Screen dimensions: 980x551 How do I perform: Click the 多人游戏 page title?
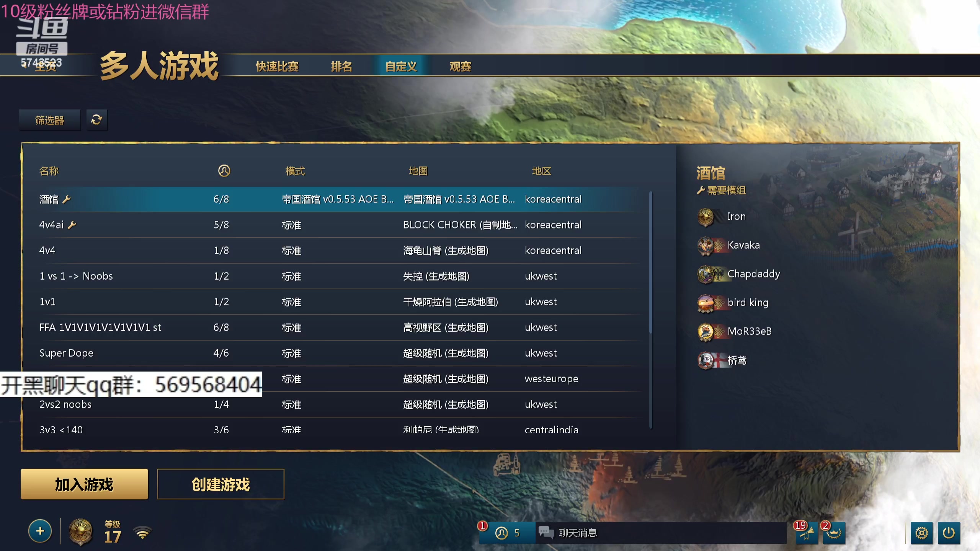click(159, 66)
